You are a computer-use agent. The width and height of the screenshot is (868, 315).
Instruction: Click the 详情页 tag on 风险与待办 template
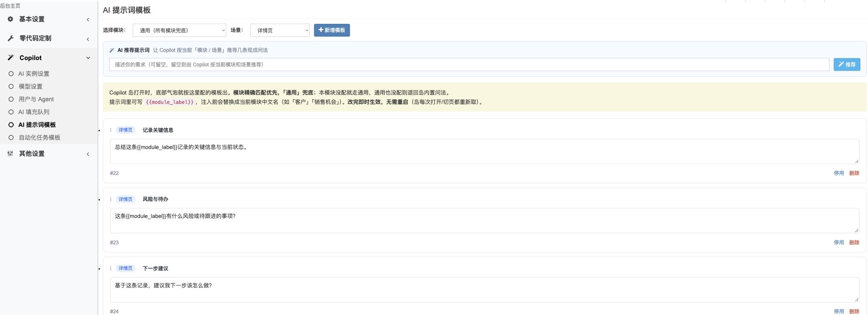[126, 199]
